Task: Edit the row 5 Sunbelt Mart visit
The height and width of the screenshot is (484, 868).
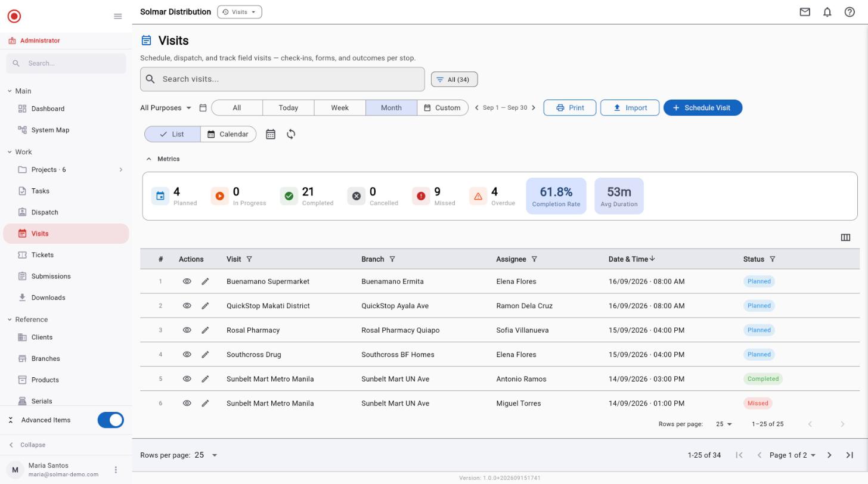Action: [x=205, y=379]
